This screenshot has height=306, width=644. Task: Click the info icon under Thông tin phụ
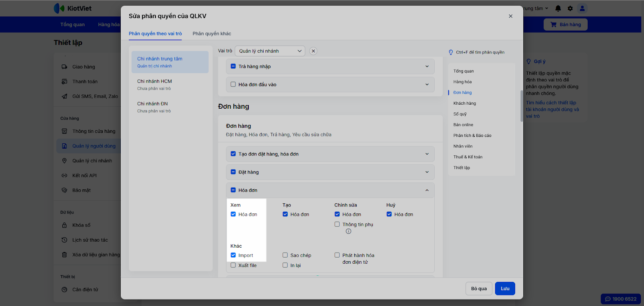(349, 231)
